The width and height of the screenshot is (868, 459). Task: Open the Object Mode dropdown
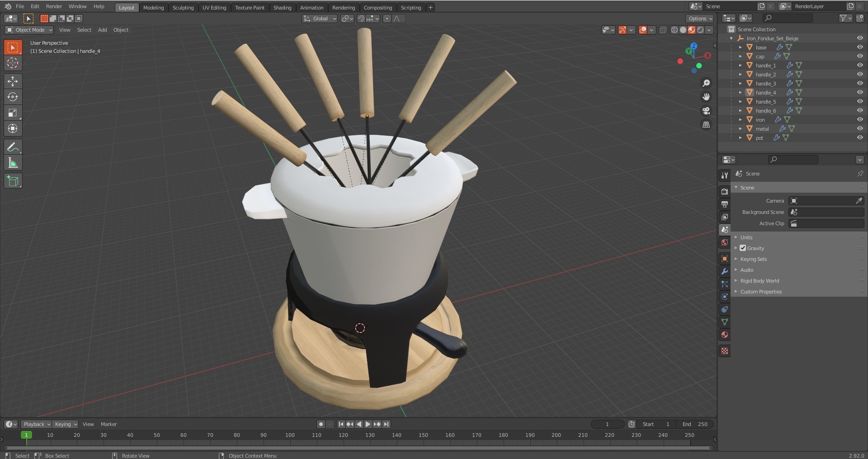(29, 30)
